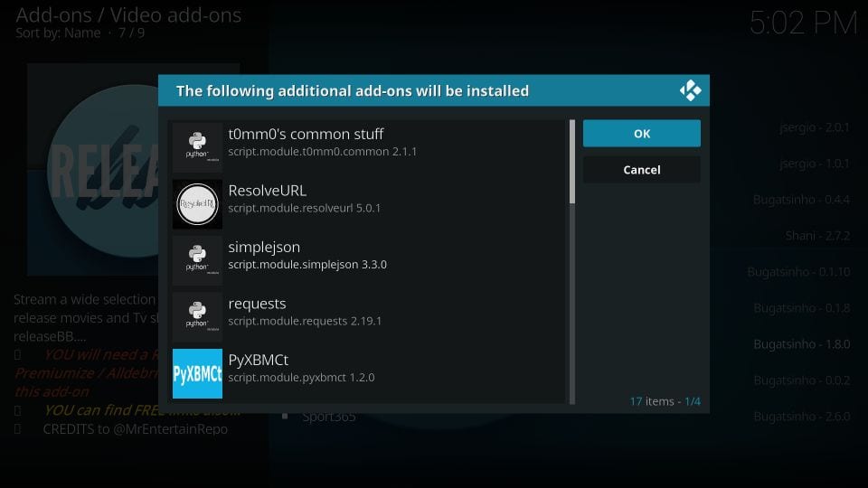
Task: Click script.module.requests 2.19.1 text
Action: (305, 321)
